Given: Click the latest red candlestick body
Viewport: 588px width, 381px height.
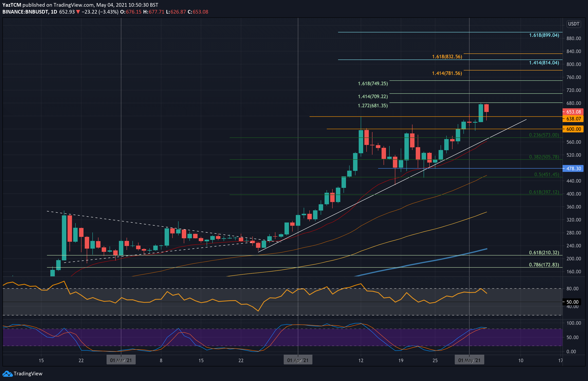Looking at the screenshot, I should (486, 108).
